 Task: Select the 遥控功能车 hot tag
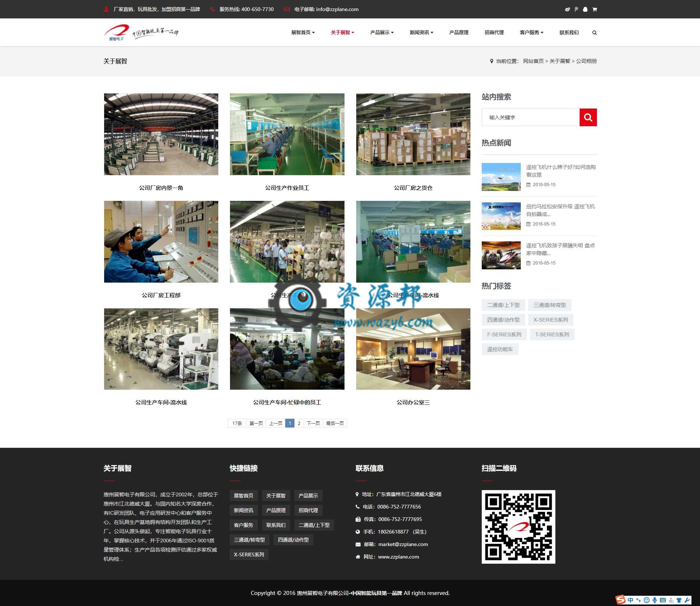(500, 349)
